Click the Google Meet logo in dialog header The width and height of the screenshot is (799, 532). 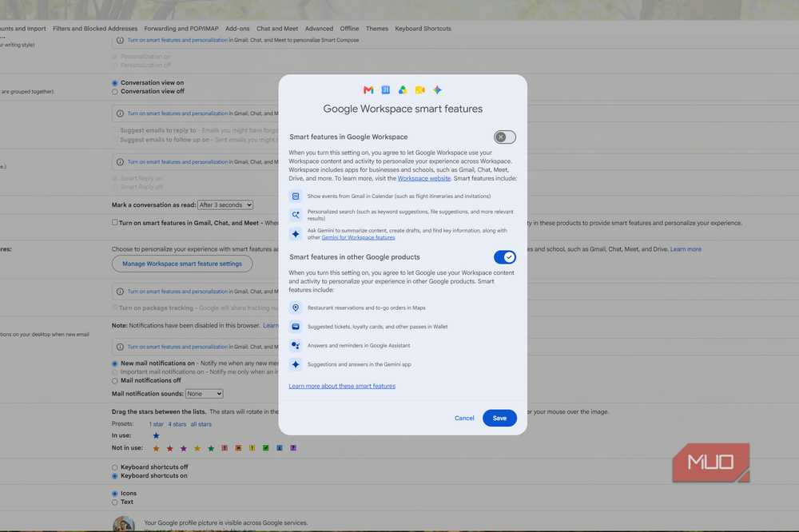pyautogui.click(x=420, y=90)
